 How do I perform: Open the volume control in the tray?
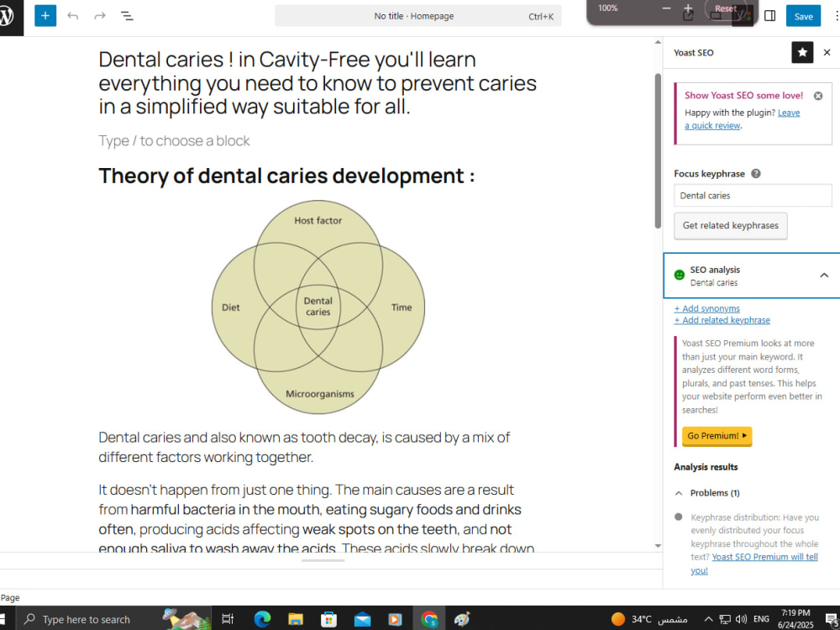[742, 619]
